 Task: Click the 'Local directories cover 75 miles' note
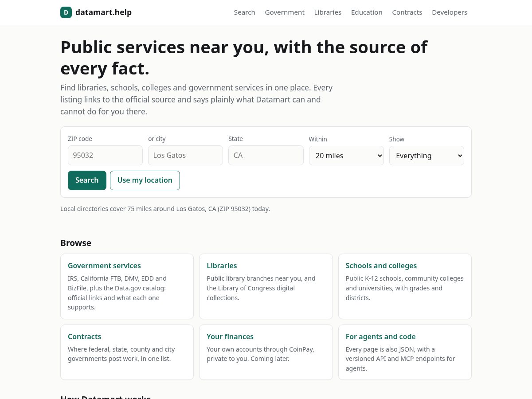pyautogui.click(x=165, y=209)
